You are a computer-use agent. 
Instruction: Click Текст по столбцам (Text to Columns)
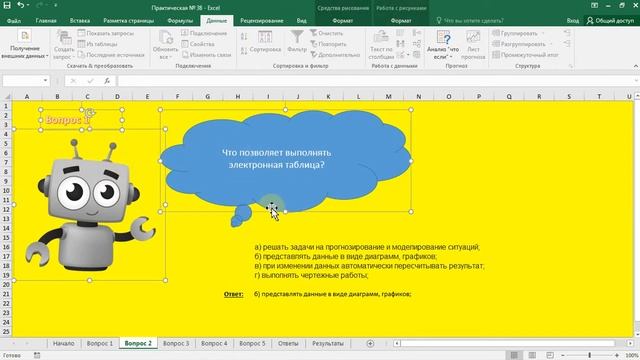click(x=381, y=45)
